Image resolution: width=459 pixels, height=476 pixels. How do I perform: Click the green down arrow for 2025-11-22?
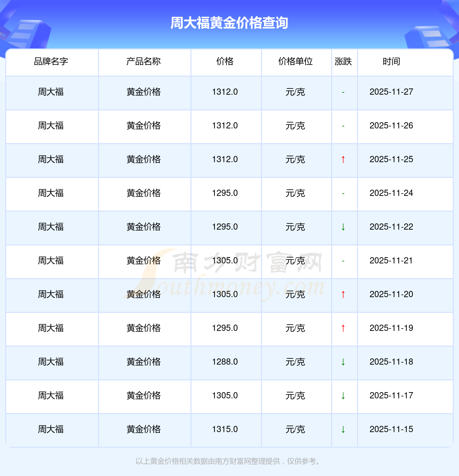343,227
